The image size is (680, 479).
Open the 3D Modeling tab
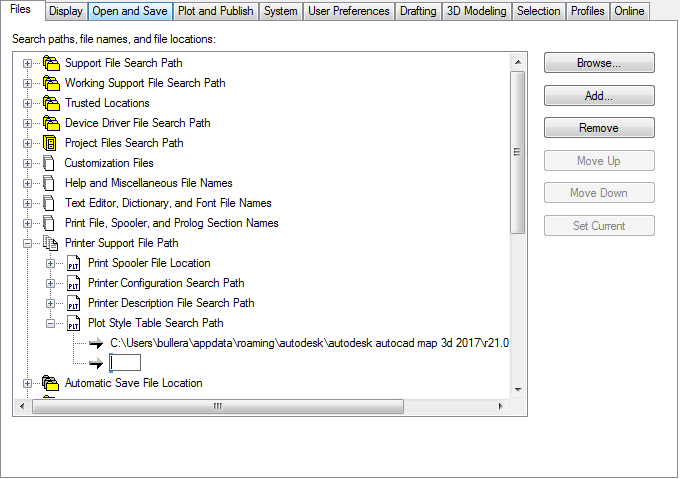(477, 11)
